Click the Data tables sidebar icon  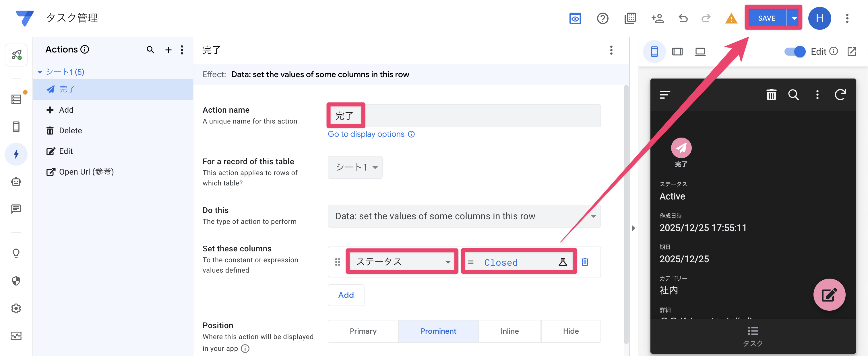click(16, 99)
